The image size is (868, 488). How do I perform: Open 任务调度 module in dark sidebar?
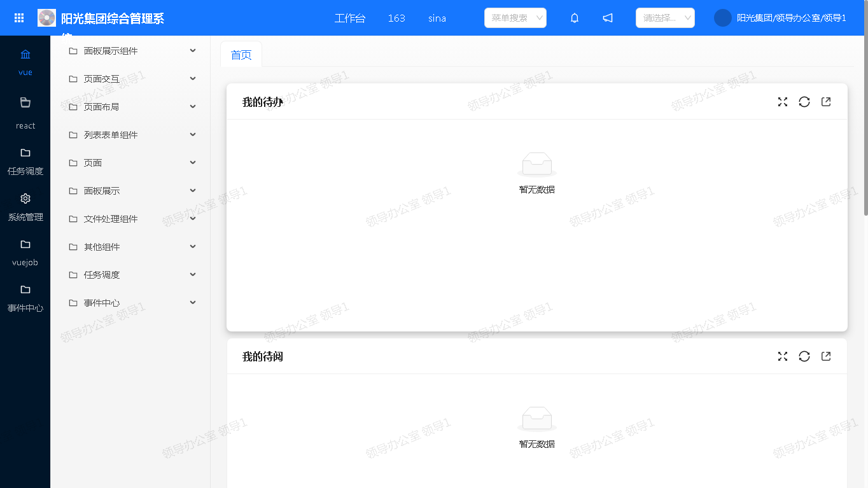[25, 162]
